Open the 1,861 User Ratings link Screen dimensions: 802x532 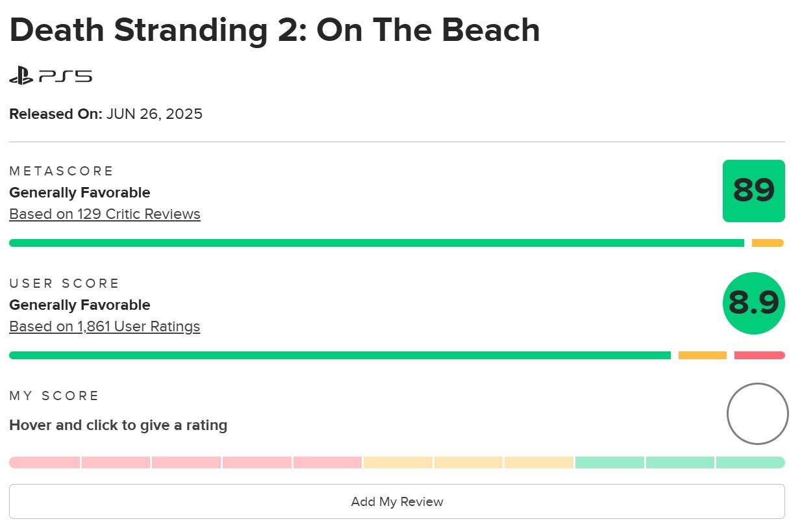click(x=105, y=327)
